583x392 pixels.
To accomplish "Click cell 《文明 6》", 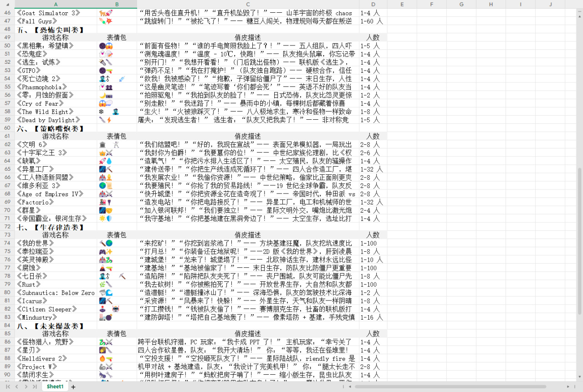I will pos(56,144).
